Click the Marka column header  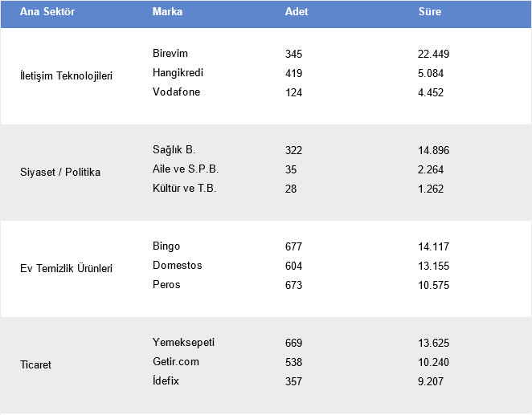point(167,13)
